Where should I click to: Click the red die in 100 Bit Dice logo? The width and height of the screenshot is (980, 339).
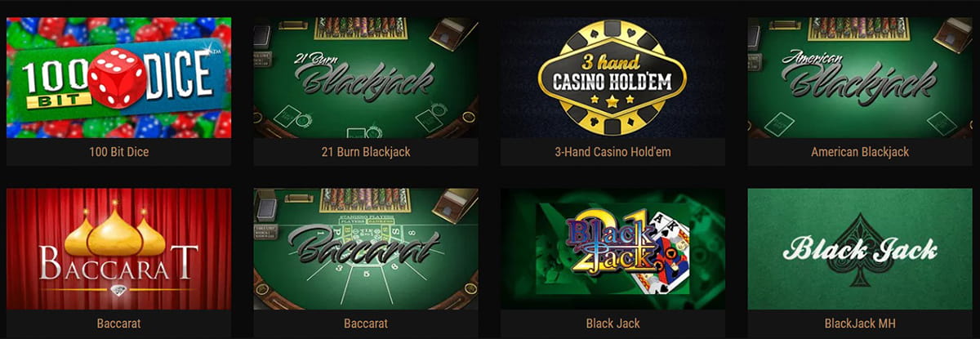coord(118,78)
